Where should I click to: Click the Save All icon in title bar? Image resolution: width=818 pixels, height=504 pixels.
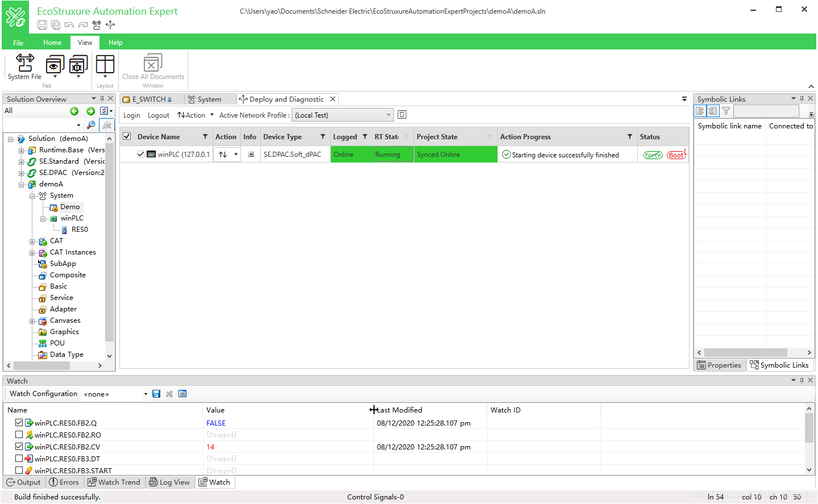56,25
